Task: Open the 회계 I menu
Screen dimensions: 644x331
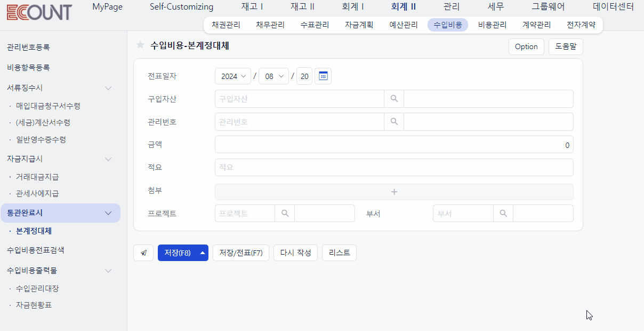Action: pyautogui.click(x=352, y=7)
